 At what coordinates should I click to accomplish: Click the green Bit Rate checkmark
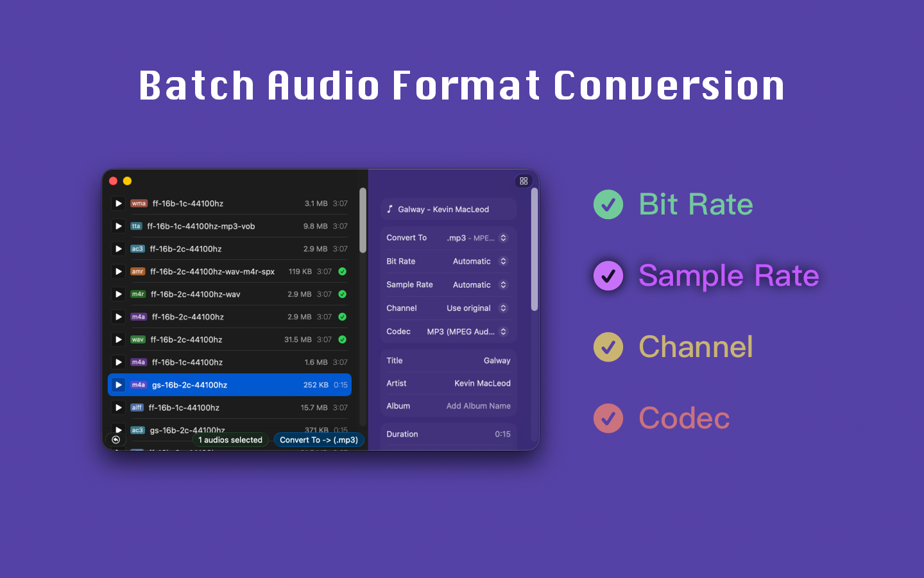pyautogui.click(x=608, y=205)
